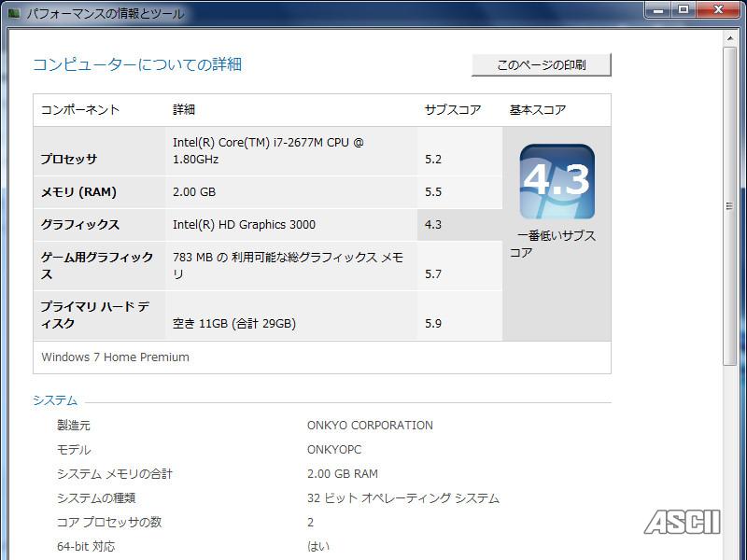
Task: Click the モデル label
Action: coord(74,450)
